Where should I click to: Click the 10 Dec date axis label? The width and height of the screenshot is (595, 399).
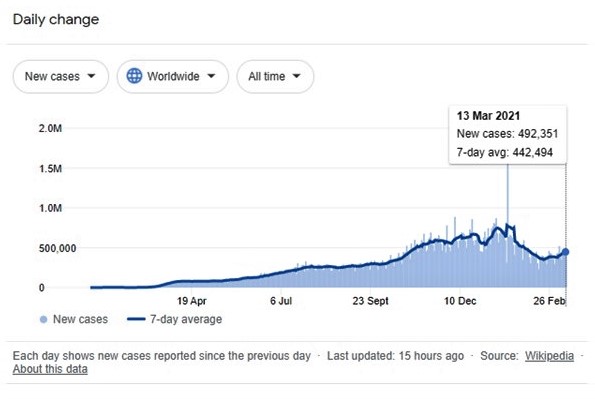pyautogui.click(x=460, y=301)
